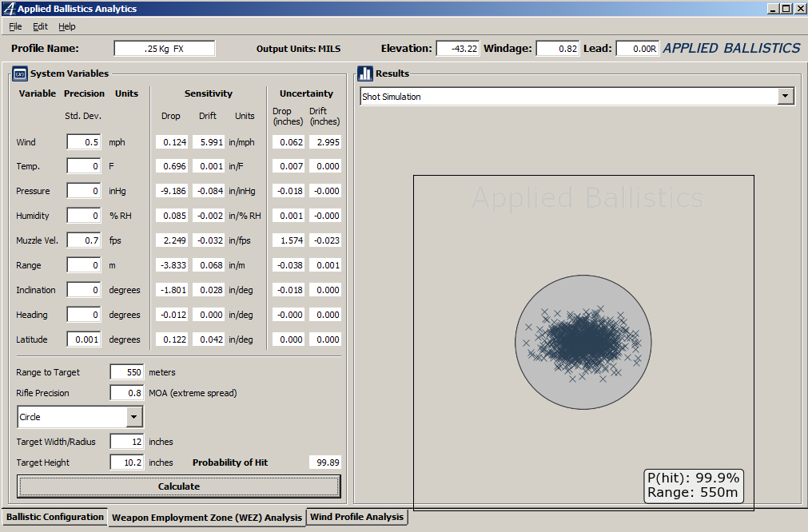Viewport: 808px width, 532px height.
Task: Select Weapon Employment Zone (WEZ) Analysis tab
Action: (x=207, y=518)
